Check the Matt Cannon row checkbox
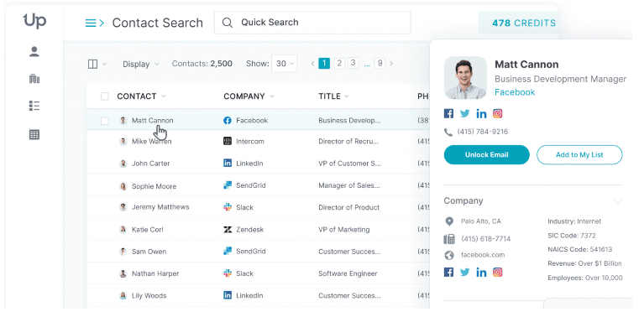The width and height of the screenshot is (644, 317). point(105,121)
